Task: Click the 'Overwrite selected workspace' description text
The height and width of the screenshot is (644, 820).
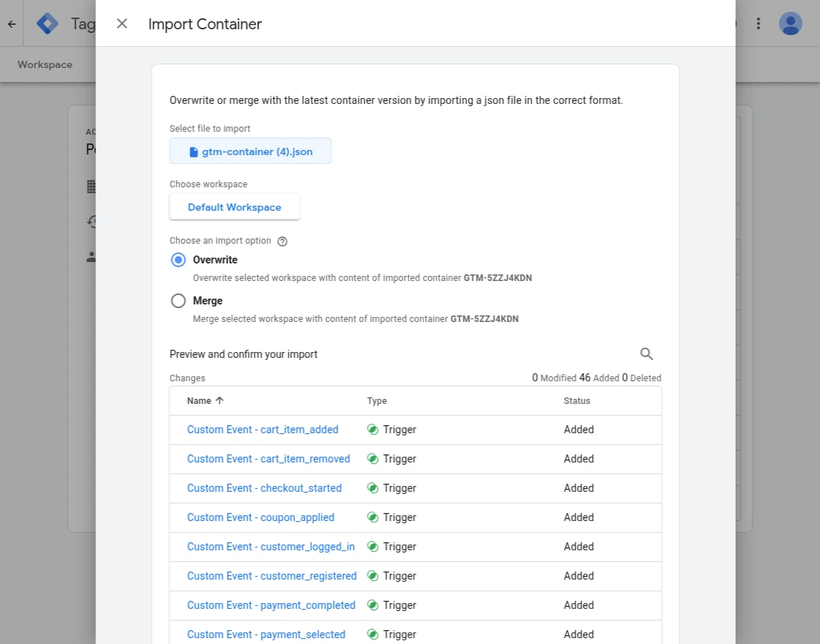Action: 362,278
